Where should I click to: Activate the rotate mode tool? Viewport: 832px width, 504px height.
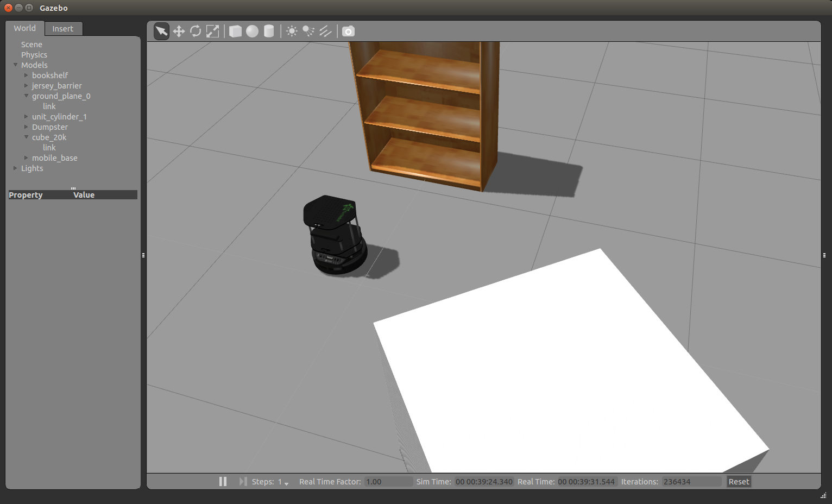pos(196,31)
